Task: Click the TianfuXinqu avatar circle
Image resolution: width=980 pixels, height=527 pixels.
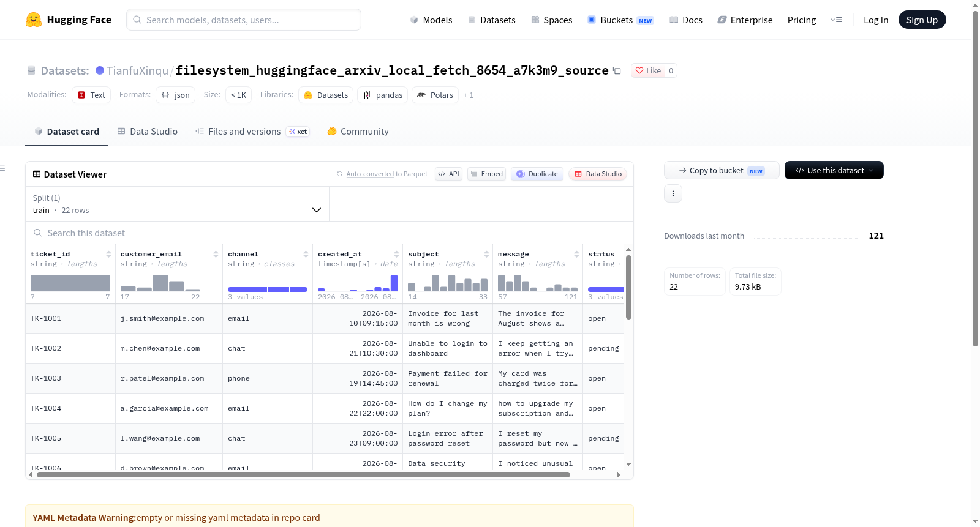Action: [100, 70]
